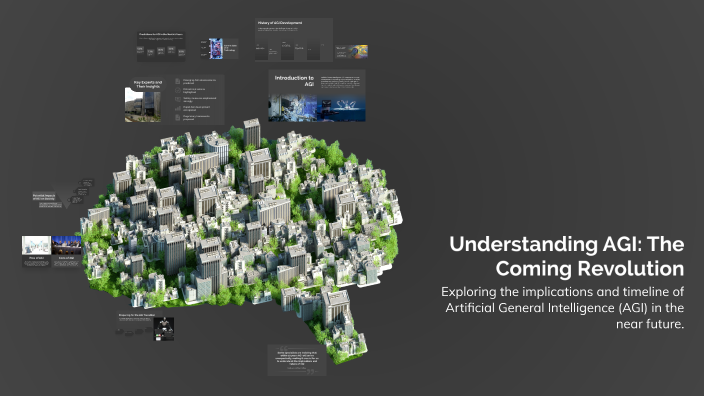Select the robotic arms photo in Introduction frame
The width and height of the screenshot is (704, 396).
[341, 109]
